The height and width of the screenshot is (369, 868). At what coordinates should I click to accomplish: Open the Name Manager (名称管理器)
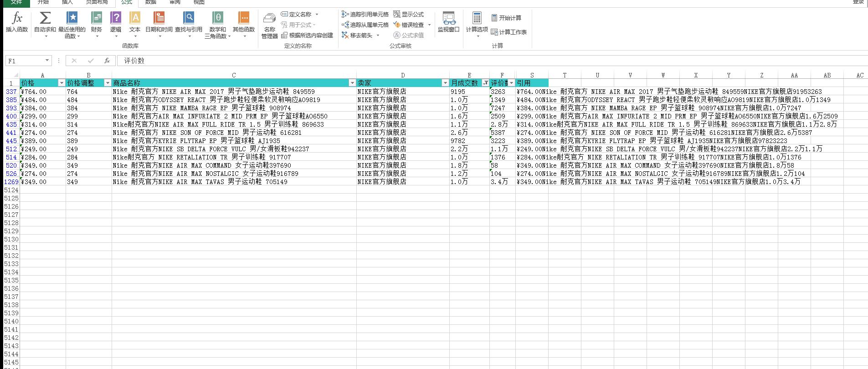point(270,26)
